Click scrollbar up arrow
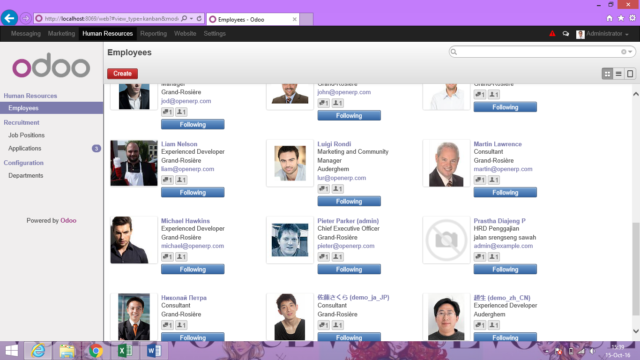The image size is (640, 360). [636, 94]
